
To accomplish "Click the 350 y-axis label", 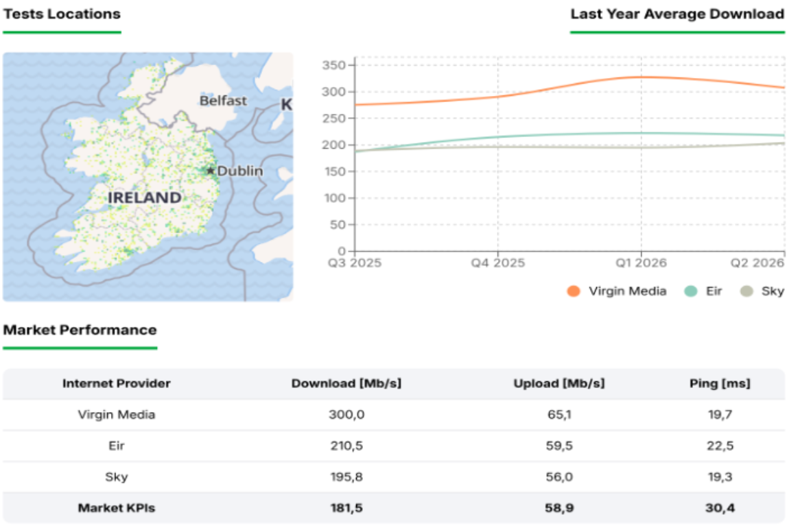I will [333, 65].
